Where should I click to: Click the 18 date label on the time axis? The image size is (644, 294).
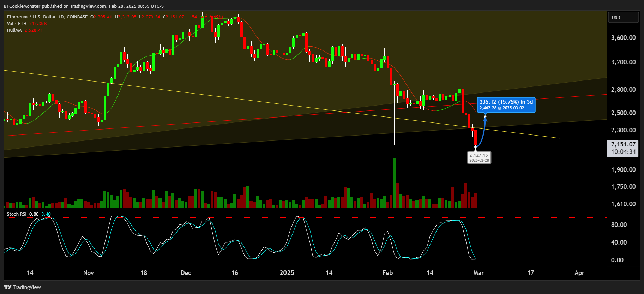tap(144, 273)
